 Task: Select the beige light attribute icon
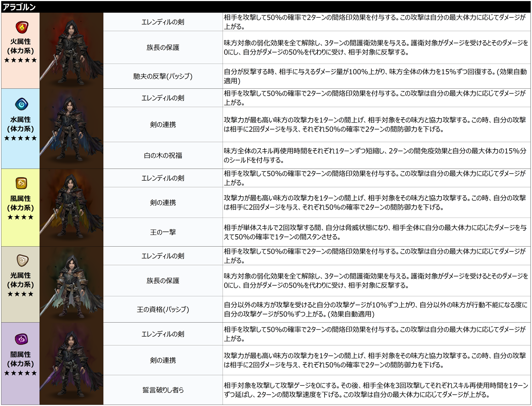point(22,260)
